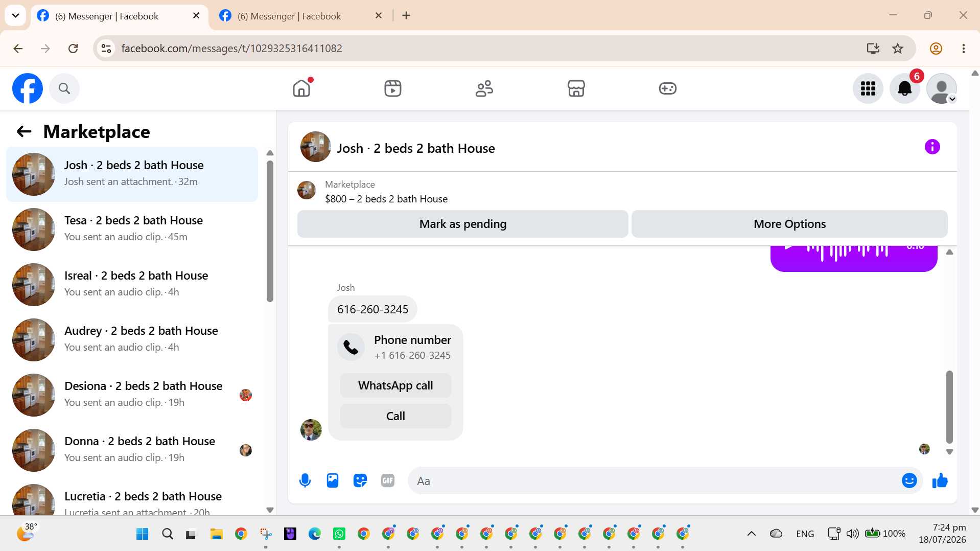Viewport: 980px width, 551px height.
Task: Choose a sticker
Action: (360, 480)
